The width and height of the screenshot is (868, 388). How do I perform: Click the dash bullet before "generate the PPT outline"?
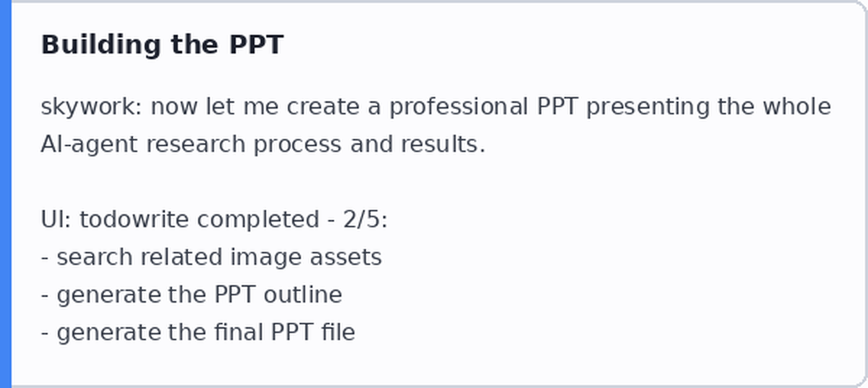46,295
